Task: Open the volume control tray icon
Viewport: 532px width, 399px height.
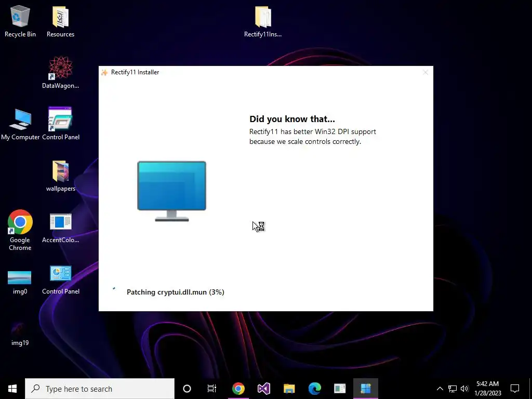Action: click(465, 389)
